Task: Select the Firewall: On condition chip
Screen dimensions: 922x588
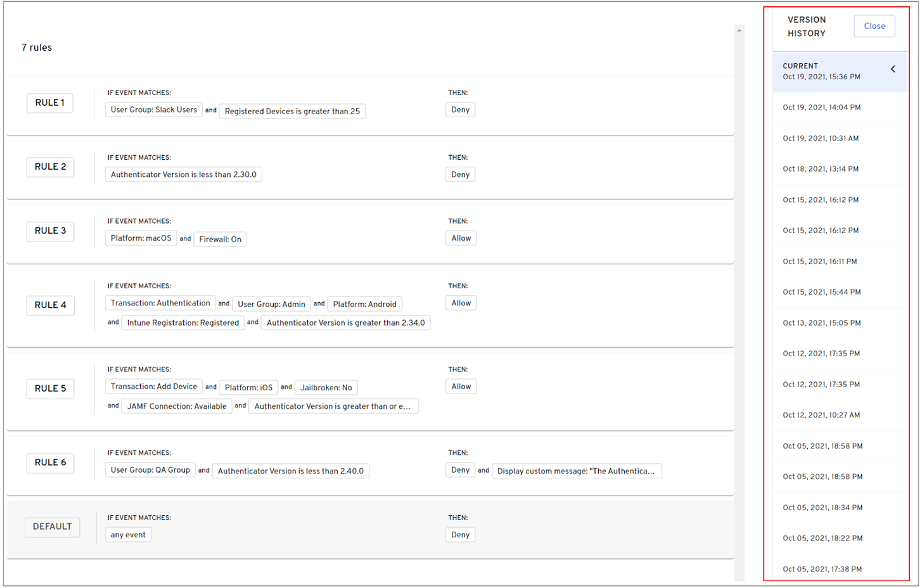Action: [x=220, y=240]
